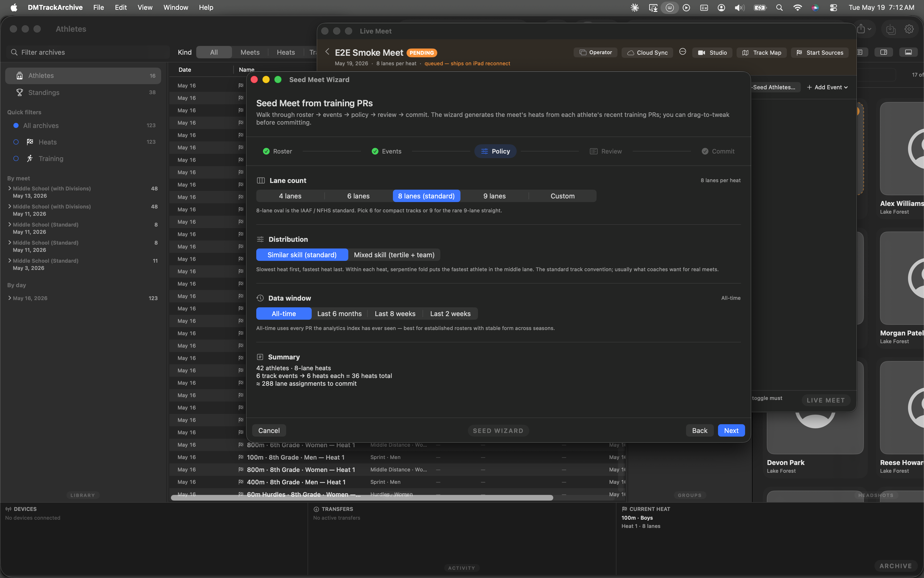Click the Transfers icon in activity bar
Screen dimensions: 924x578
coord(316,509)
